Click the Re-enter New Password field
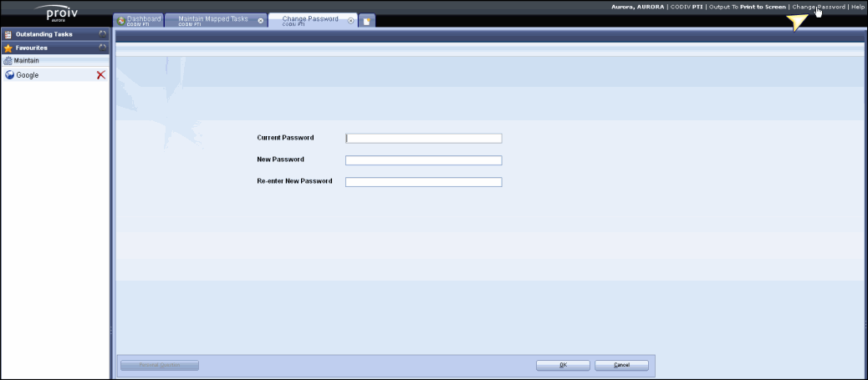The width and height of the screenshot is (868, 380). [x=423, y=182]
